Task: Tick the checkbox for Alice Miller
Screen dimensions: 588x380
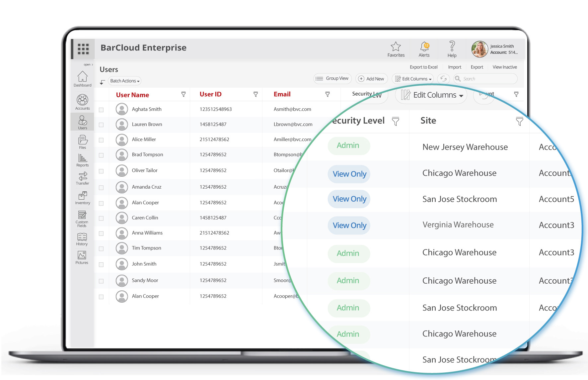Action: (x=101, y=140)
